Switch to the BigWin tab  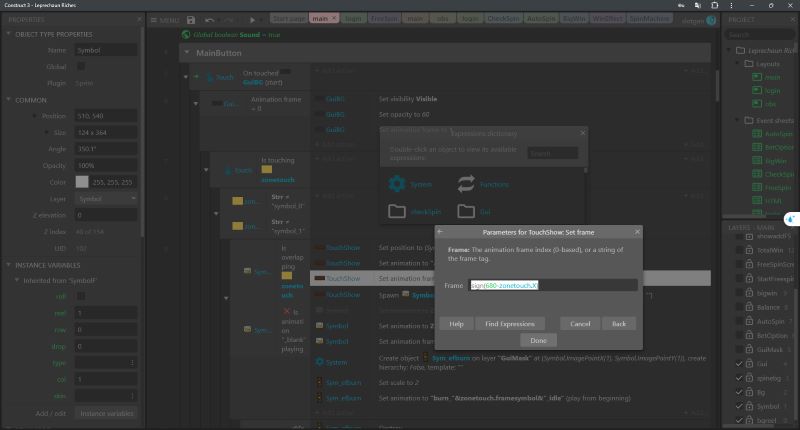[x=574, y=18]
